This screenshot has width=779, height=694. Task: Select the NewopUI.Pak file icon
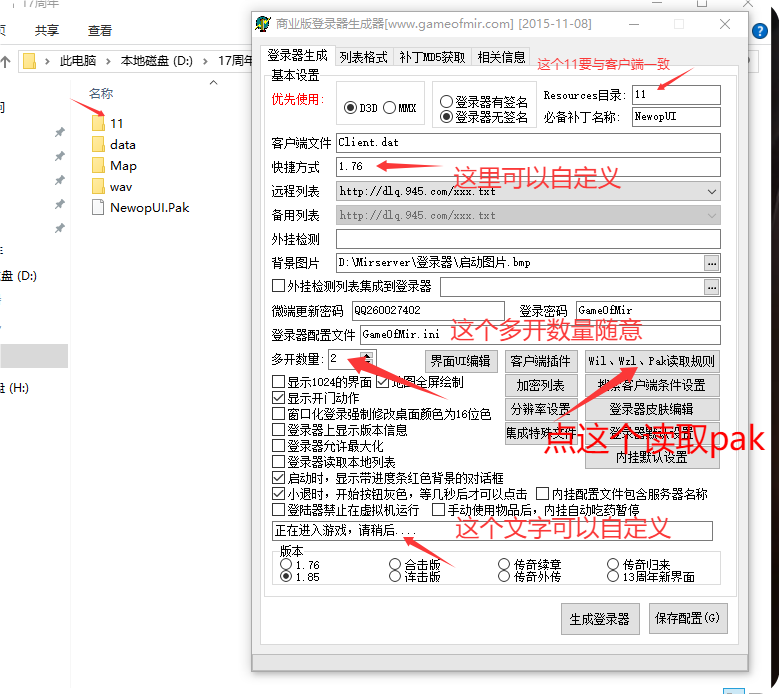[x=98, y=208]
